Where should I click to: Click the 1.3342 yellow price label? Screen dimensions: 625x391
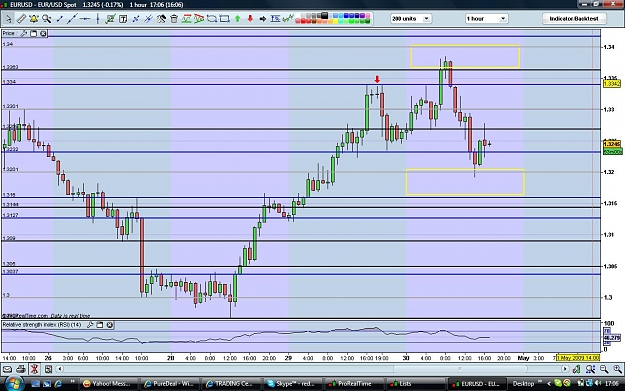tap(611, 84)
